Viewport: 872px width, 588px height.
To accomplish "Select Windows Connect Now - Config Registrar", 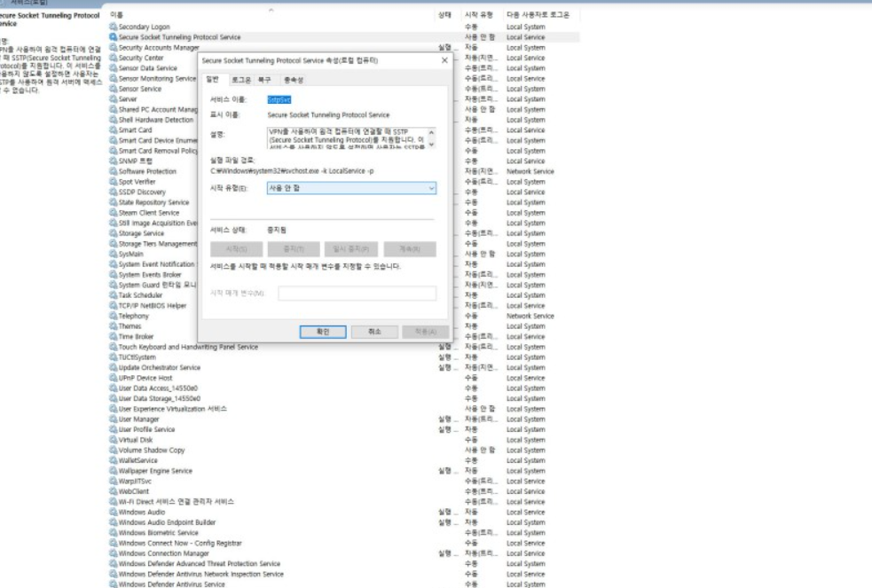I will 343,543.
